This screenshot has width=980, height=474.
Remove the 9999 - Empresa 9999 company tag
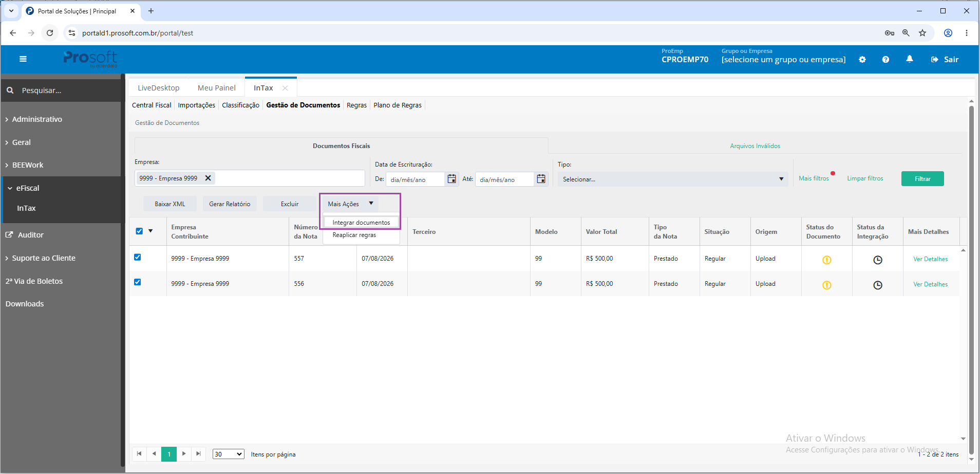(208, 178)
